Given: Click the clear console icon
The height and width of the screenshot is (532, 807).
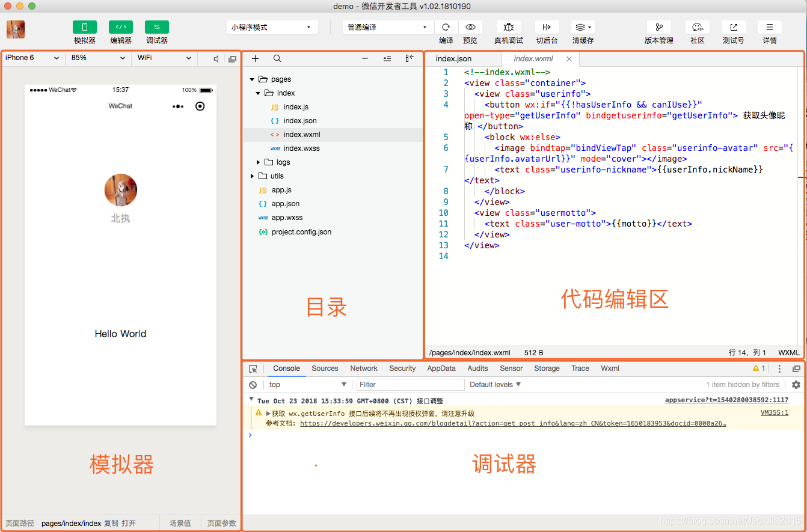Looking at the screenshot, I should (253, 385).
